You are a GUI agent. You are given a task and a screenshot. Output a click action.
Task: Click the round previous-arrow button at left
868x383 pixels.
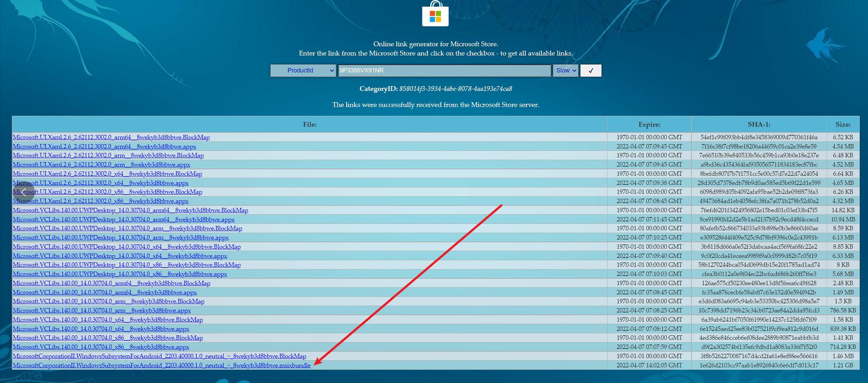(x=24, y=192)
